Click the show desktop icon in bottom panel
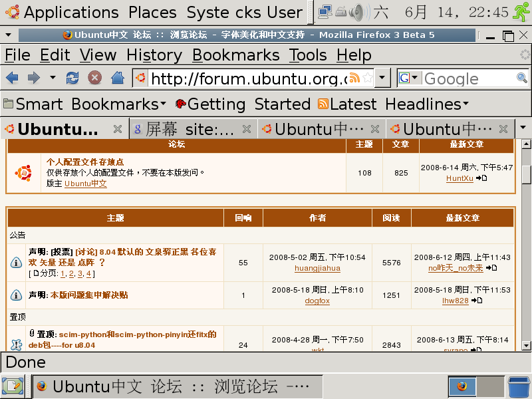Screen dimensions: 532x399 (13, 386)
